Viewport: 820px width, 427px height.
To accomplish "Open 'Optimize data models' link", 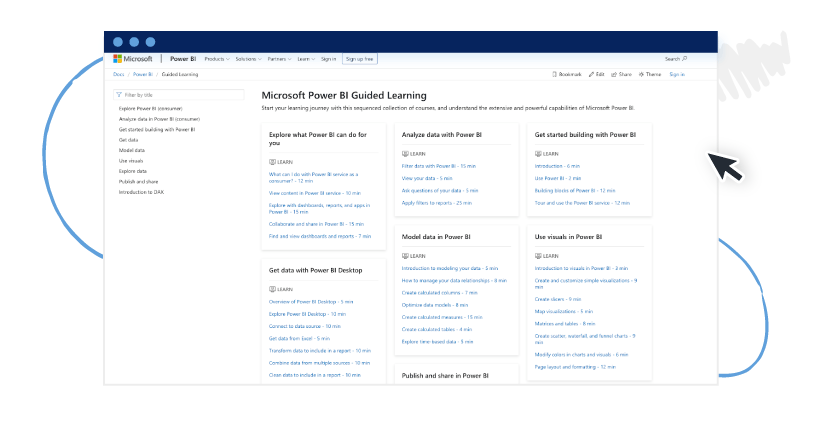I will tap(435, 305).
